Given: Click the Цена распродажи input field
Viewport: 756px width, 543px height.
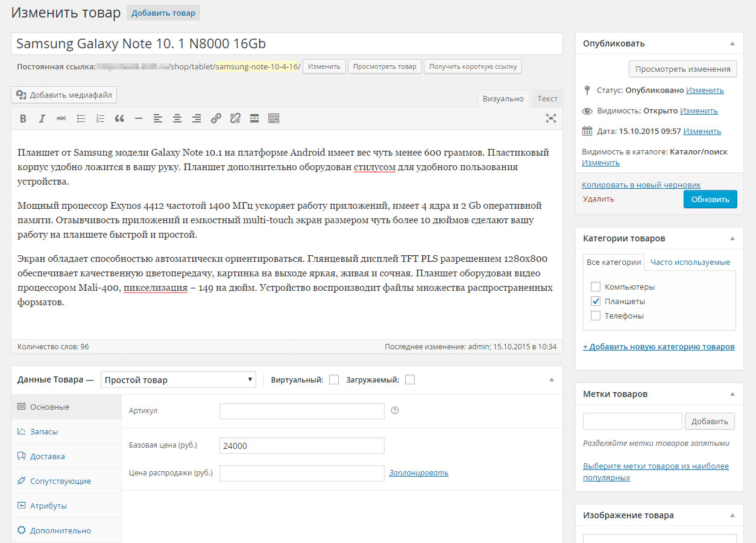Looking at the screenshot, I should coord(302,473).
